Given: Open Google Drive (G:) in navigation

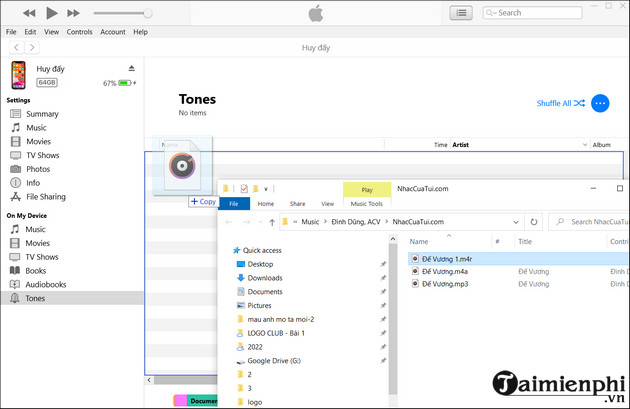Looking at the screenshot, I should tap(269, 361).
